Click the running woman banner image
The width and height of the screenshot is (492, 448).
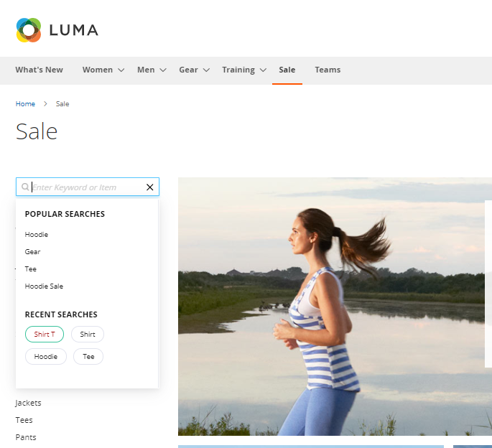[335, 307]
